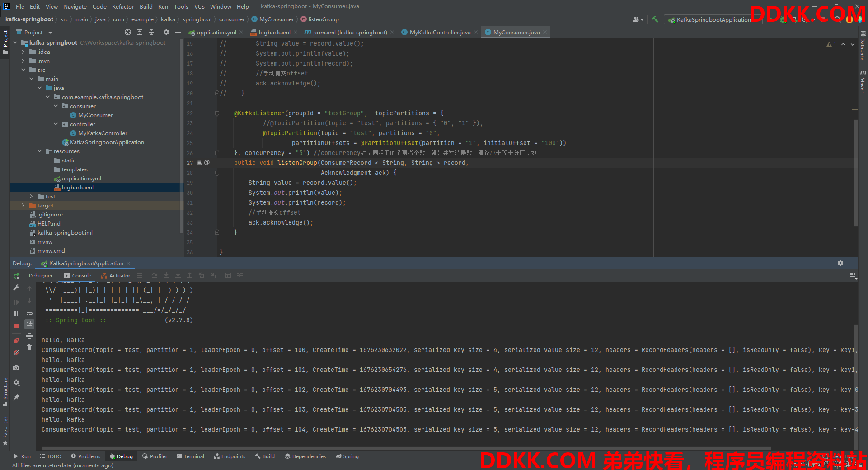The width and height of the screenshot is (868, 470).
Task: Expand all in Project panel
Action: point(140,32)
